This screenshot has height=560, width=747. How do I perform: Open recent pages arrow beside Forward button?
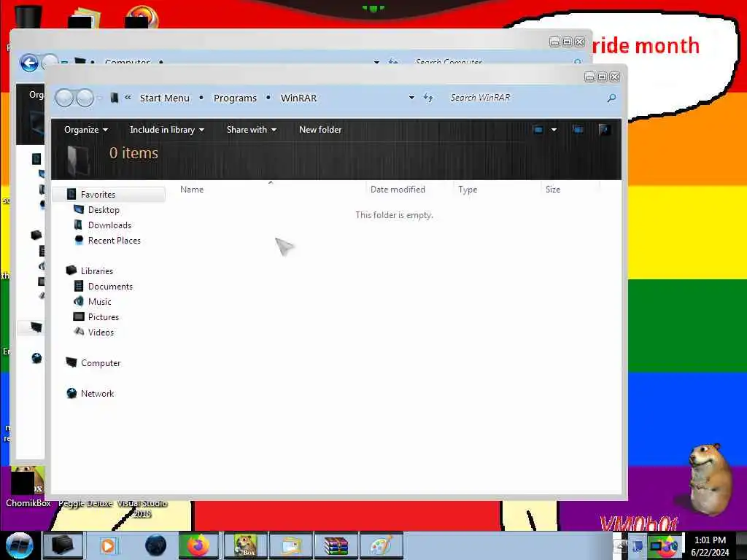coord(99,98)
